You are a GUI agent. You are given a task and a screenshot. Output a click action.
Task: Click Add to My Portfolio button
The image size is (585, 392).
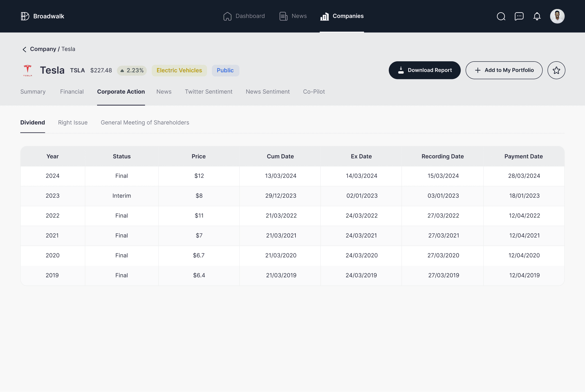point(504,70)
